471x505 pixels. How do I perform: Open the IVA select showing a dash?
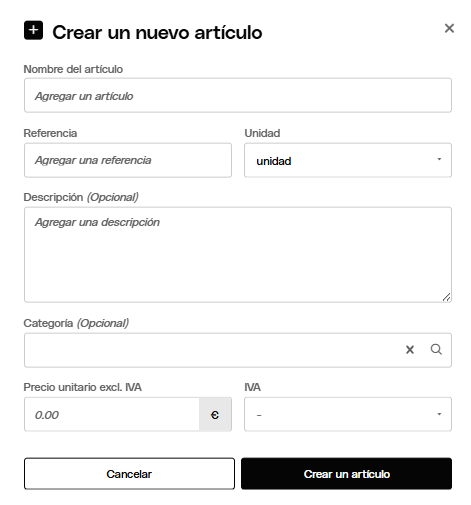[348, 414]
